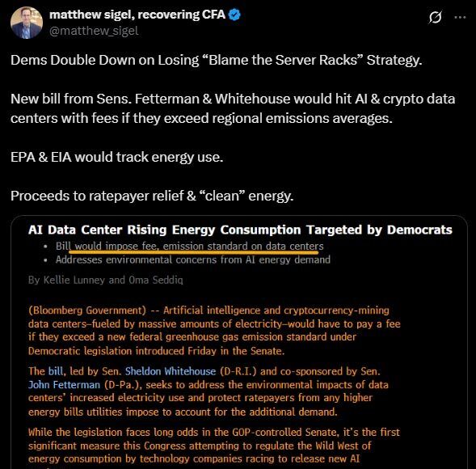
Task: Click bullet 'Addresses environmental concerns from AI'
Action: tap(193, 260)
